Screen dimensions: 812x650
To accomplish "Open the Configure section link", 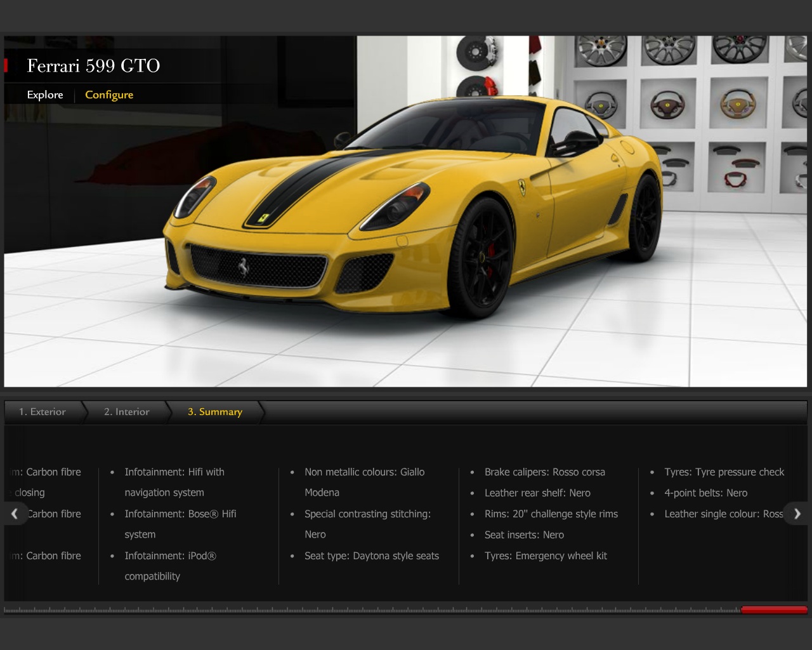I will (x=109, y=95).
